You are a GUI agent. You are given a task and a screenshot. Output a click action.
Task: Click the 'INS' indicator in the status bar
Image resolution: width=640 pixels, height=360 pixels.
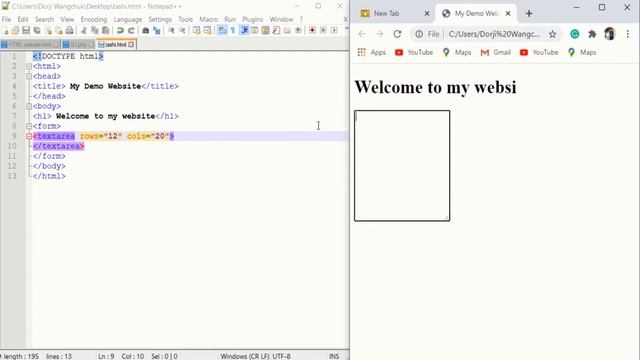[x=334, y=356]
